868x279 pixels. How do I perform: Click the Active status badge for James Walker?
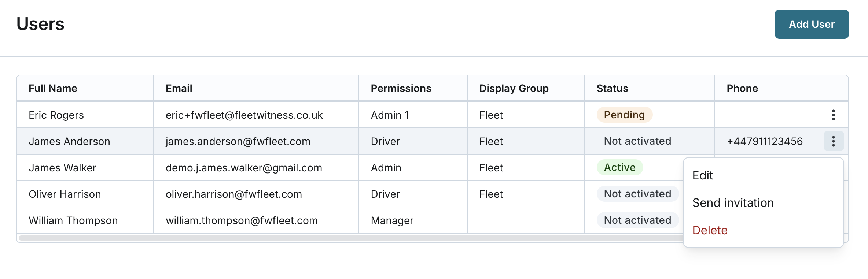click(x=619, y=168)
